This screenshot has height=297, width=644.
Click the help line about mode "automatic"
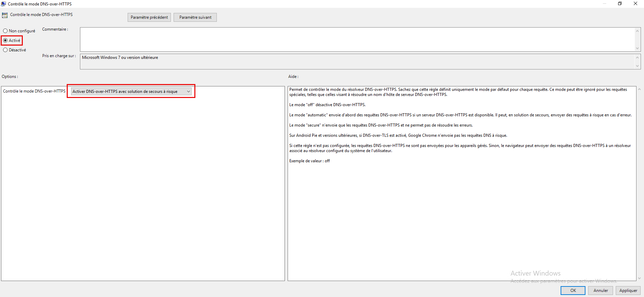click(460, 115)
